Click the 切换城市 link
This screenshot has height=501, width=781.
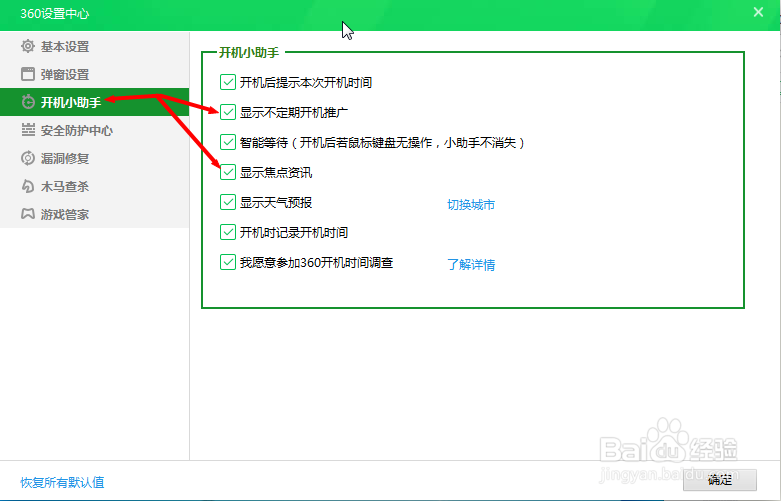tap(471, 205)
